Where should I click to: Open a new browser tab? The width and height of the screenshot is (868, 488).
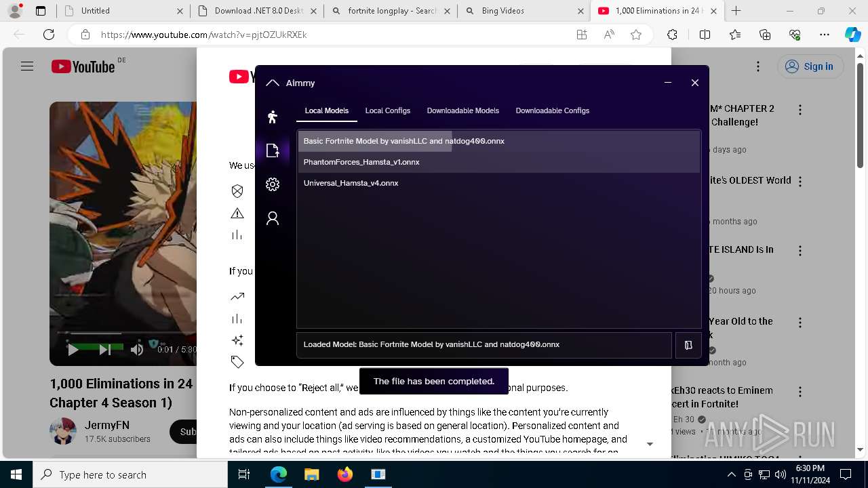click(736, 11)
